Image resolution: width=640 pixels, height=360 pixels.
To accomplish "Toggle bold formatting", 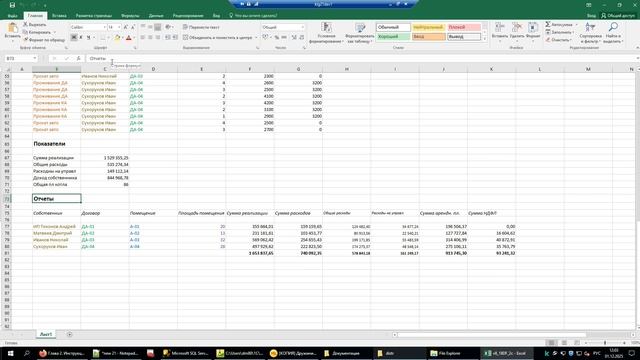I will pos(73,38).
